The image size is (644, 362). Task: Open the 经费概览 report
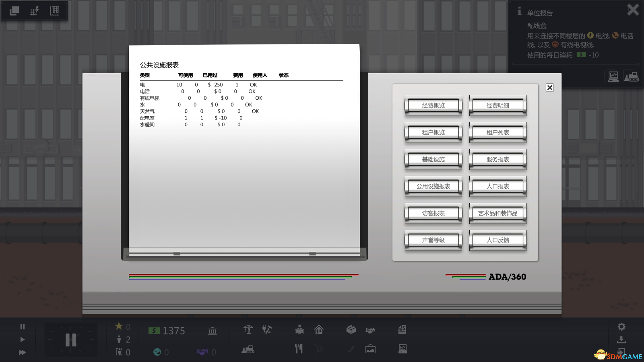pos(433,105)
